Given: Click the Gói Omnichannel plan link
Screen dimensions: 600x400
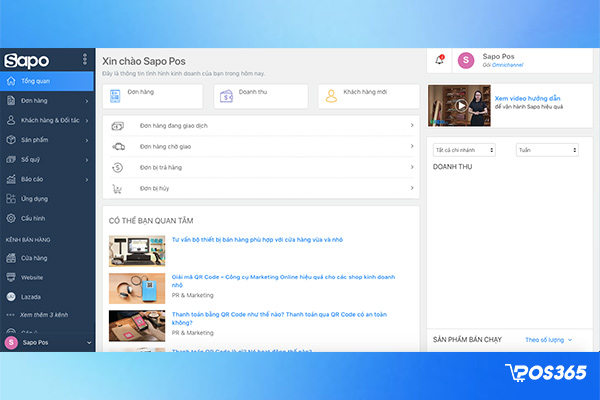Looking at the screenshot, I should pos(503,65).
